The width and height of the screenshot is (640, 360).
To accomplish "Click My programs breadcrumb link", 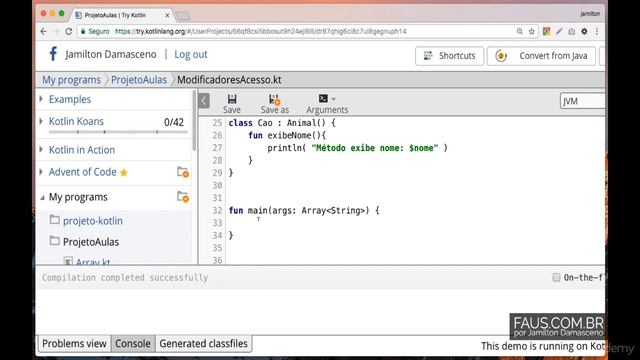I will coord(71,80).
